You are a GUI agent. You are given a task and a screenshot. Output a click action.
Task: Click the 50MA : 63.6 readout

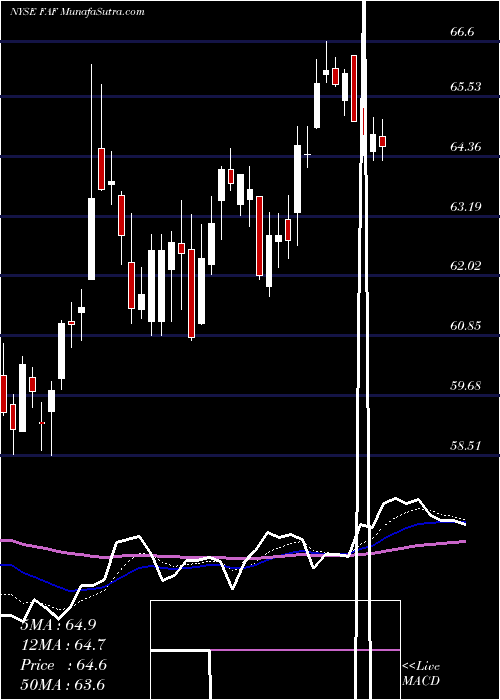pos(63,684)
